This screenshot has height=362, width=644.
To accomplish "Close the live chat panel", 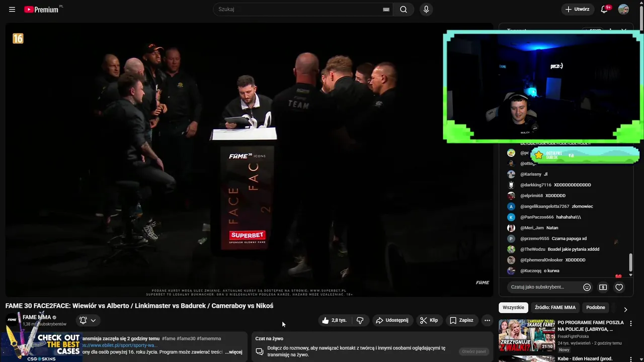I will pyautogui.click(x=624, y=31).
